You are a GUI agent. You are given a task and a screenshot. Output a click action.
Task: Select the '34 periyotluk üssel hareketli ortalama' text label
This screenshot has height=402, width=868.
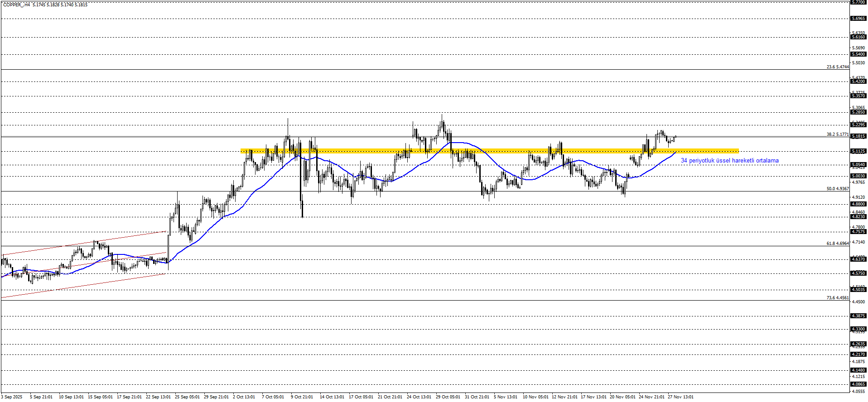[729, 161]
